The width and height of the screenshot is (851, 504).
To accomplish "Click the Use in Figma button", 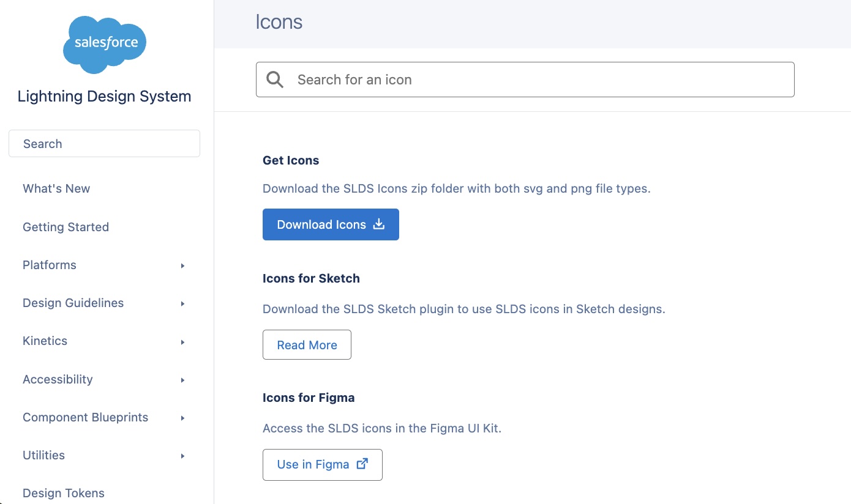I will coord(322,464).
